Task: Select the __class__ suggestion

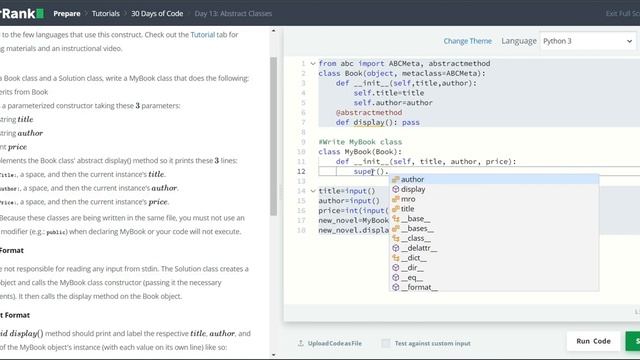Action: 494,238
